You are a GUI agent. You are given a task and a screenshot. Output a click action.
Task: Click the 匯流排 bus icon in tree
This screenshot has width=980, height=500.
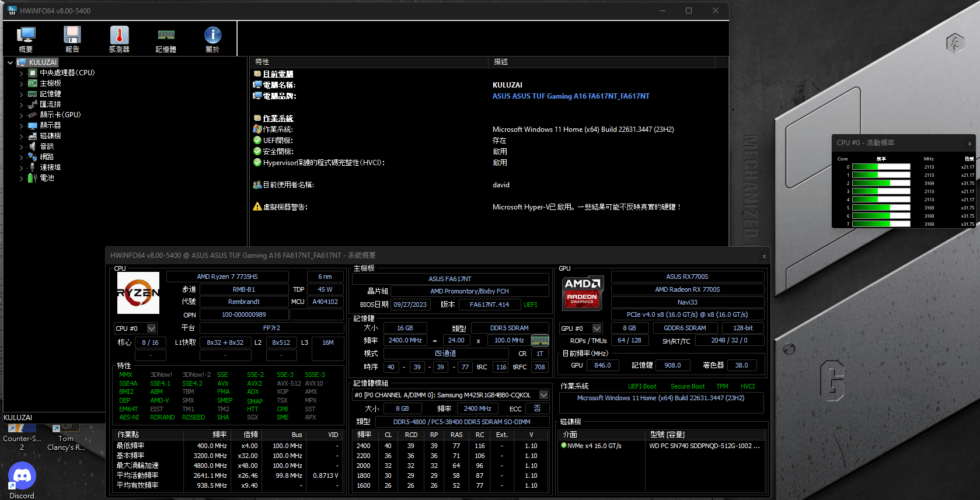click(x=33, y=104)
